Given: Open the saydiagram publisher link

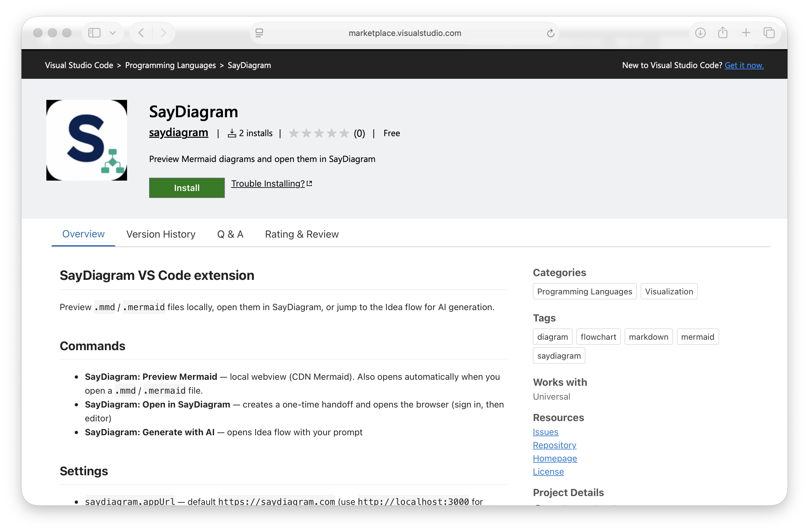Looking at the screenshot, I should (x=178, y=132).
